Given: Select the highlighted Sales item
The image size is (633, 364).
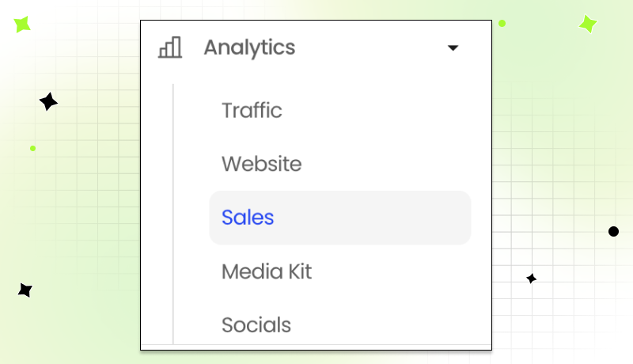Looking at the screenshot, I should [x=248, y=218].
